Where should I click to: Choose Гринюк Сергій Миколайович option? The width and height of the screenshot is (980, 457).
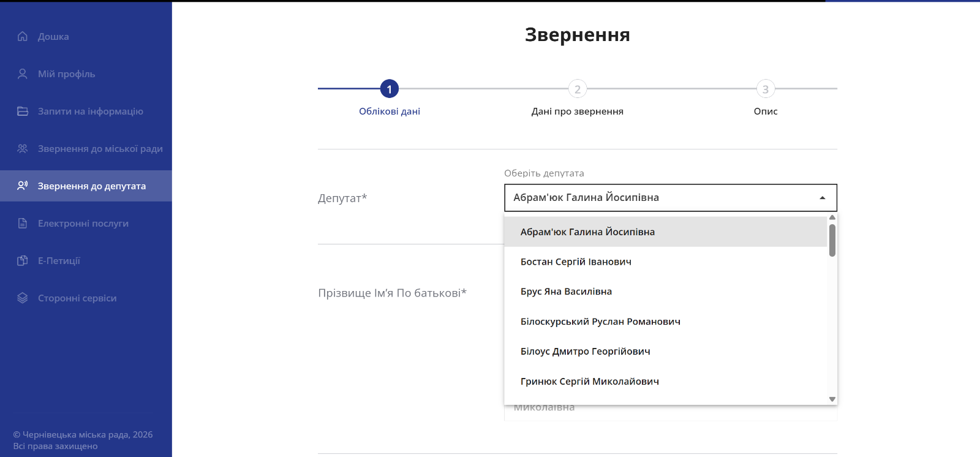(x=666, y=382)
